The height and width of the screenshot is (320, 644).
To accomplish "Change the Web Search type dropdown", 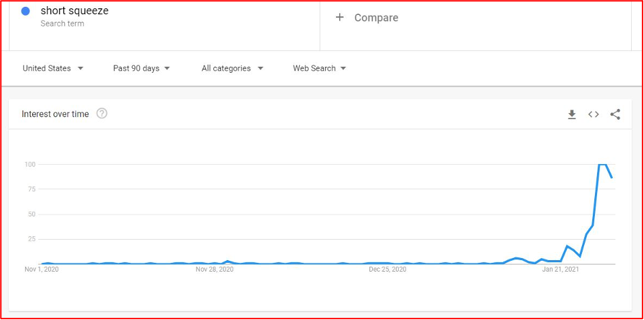I will [319, 69].
